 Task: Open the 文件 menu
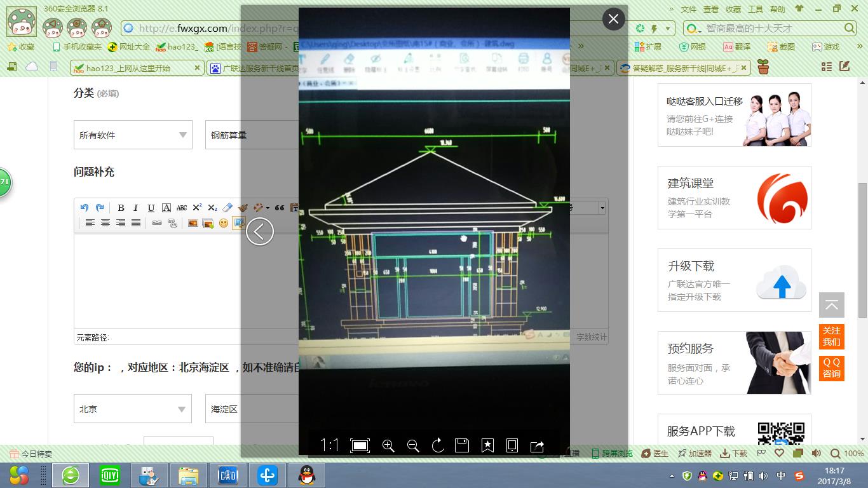coord(689,9)
